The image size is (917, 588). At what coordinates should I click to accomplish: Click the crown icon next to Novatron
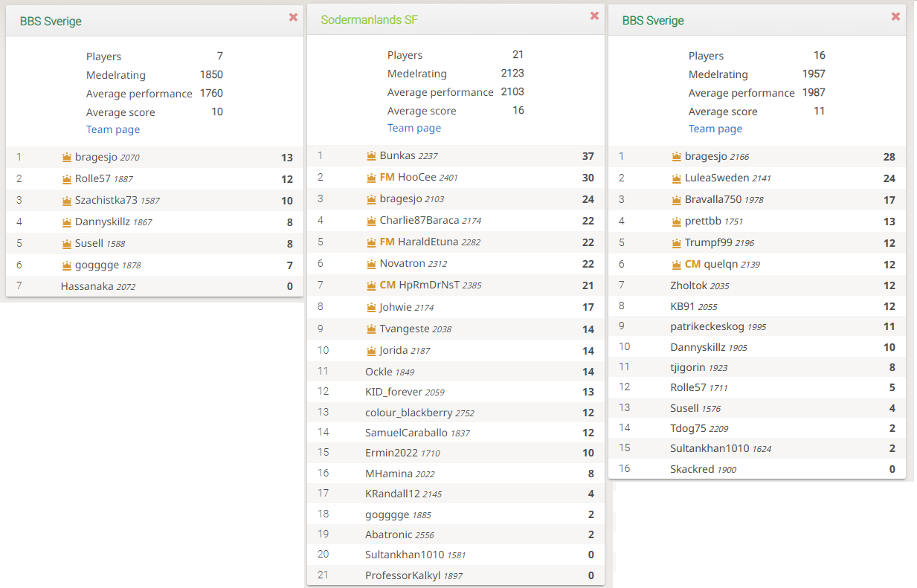tap(371, 263)
